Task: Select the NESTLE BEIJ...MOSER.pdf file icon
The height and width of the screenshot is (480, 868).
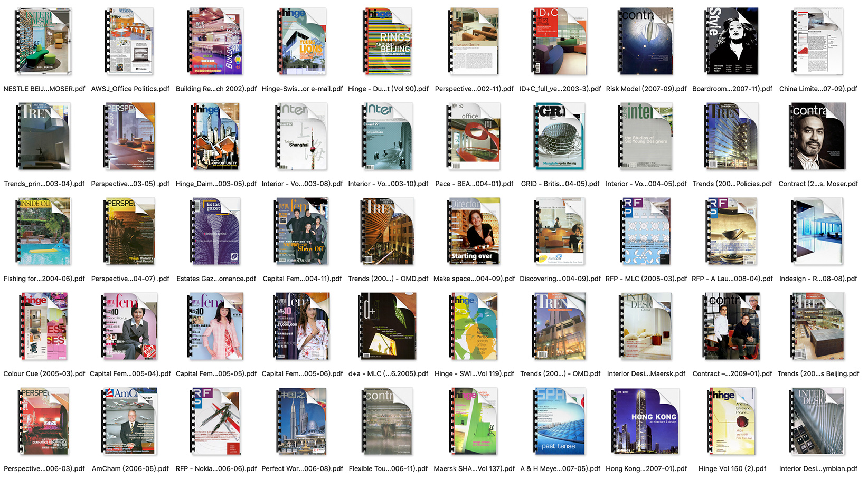Action: click(x=44, y=41)
